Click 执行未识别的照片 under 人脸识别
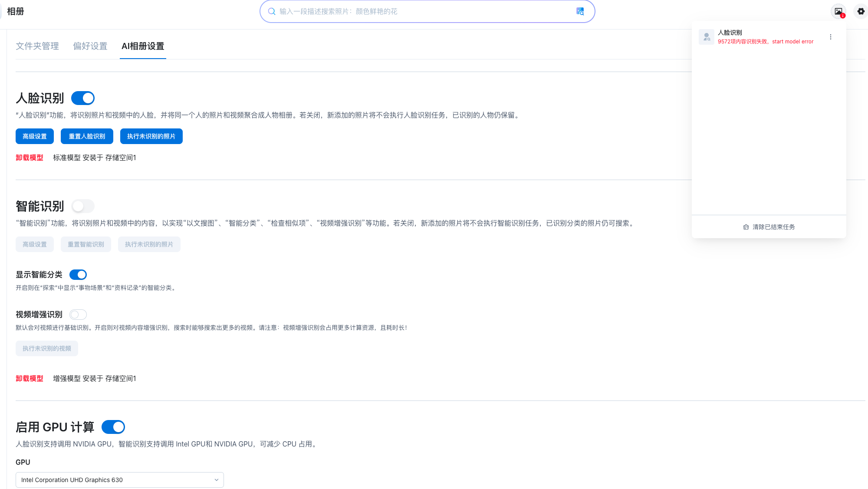Viewport: 868px width, 489px height. click(151, 136)
